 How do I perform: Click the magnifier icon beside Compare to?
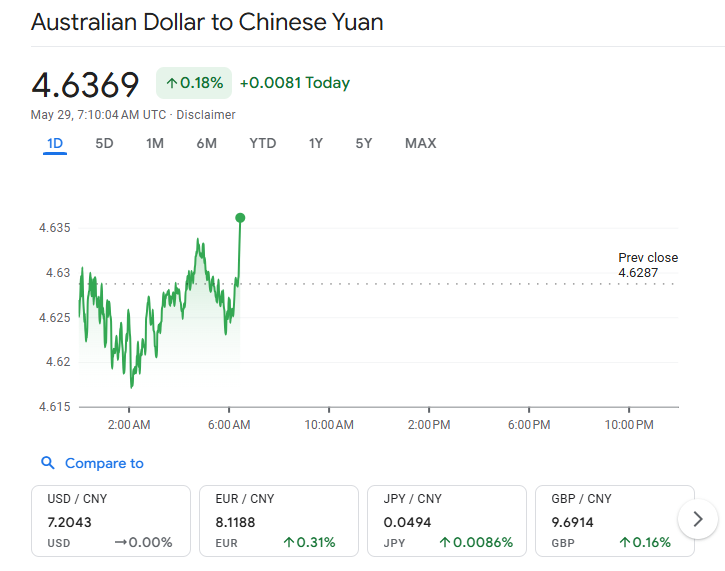48,462
